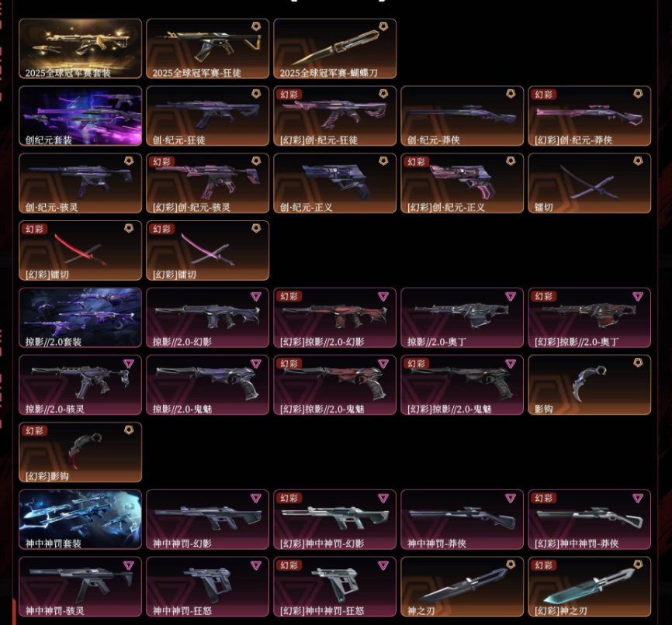The image size is (672, 625).
Task: Select the [幻彩]创·纪元-莽侠 sniper card
Action: click(589, 116)
